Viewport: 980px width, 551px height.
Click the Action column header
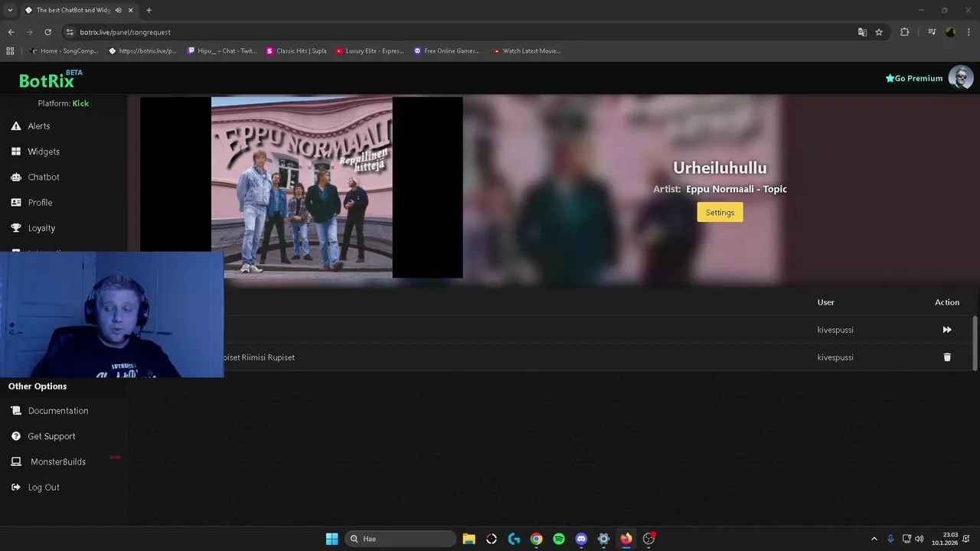coord(947,302)
